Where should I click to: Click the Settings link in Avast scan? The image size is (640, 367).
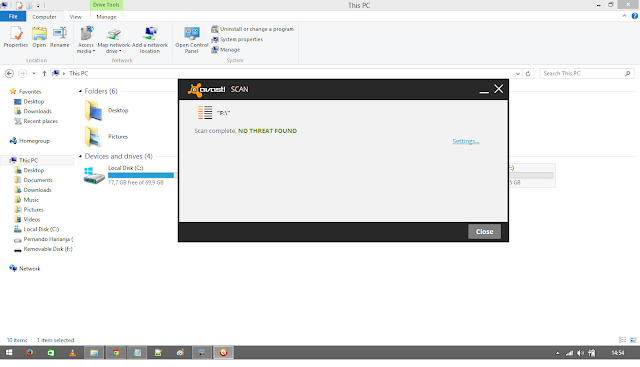[465, 141]
